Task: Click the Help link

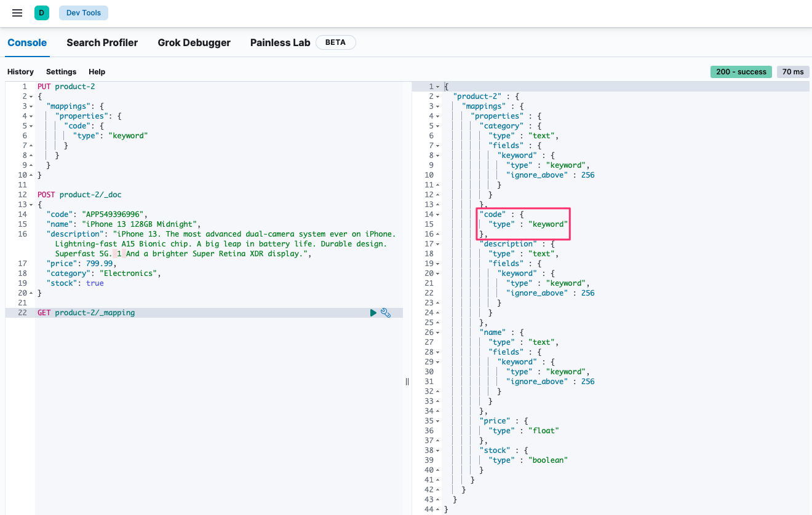Action: pos(97,72)
